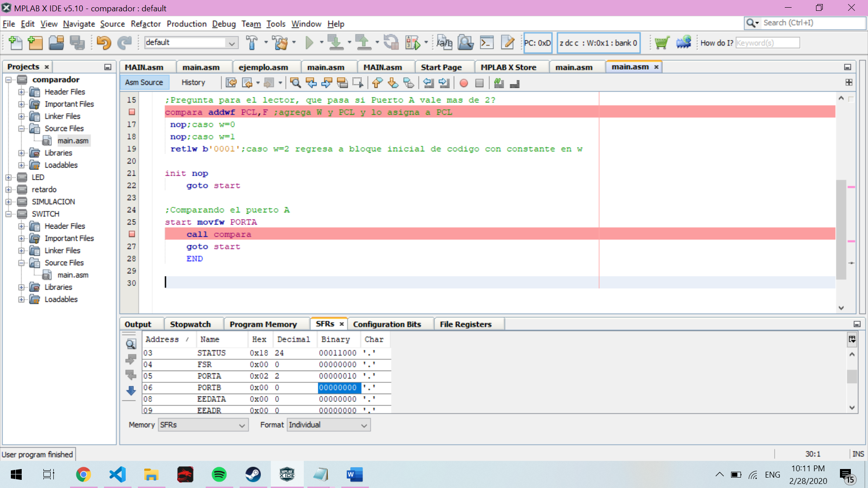Screen dimensions: 868x488
Task: Open the Debug menu
Action: [x=224, y=24]
